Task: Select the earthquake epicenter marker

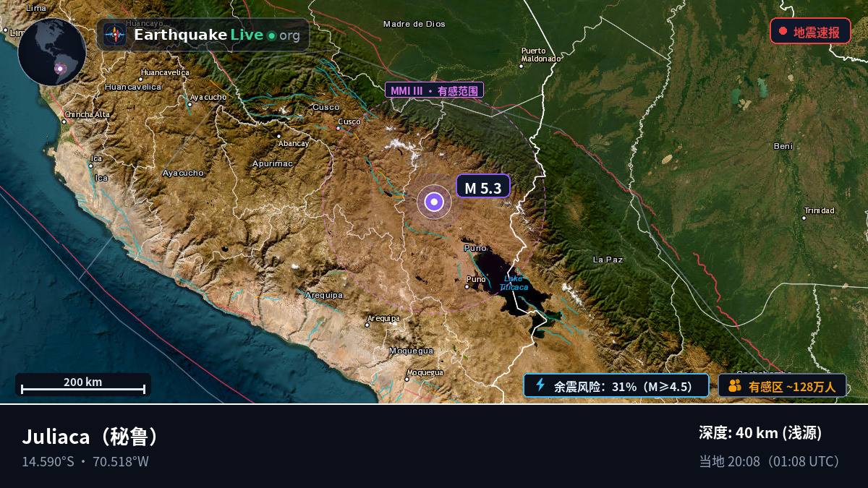Action: (434, 202)
